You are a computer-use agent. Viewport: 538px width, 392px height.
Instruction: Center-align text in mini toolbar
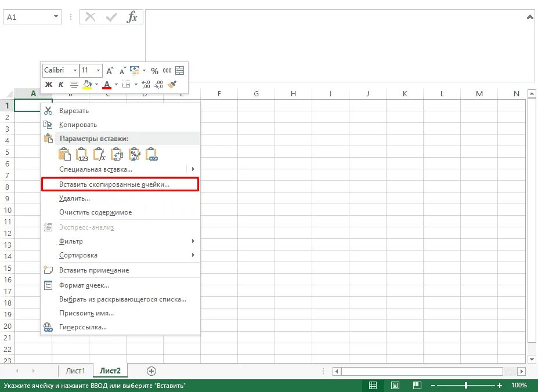[x=74, y=84]
